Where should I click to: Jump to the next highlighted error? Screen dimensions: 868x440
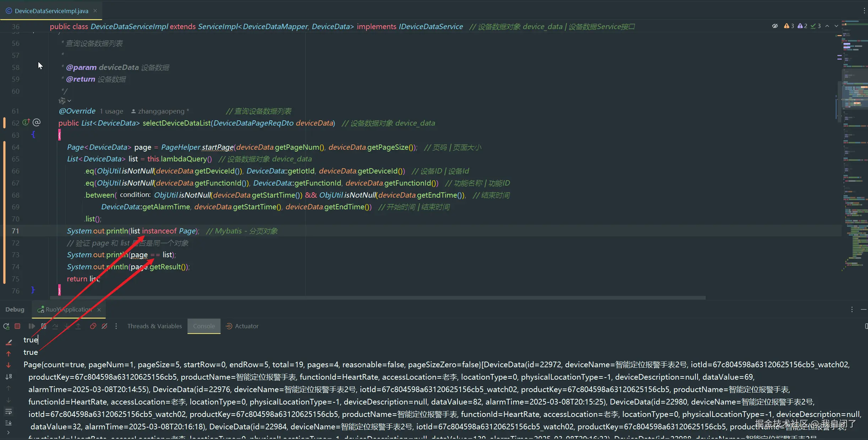[x=836, y=26]
